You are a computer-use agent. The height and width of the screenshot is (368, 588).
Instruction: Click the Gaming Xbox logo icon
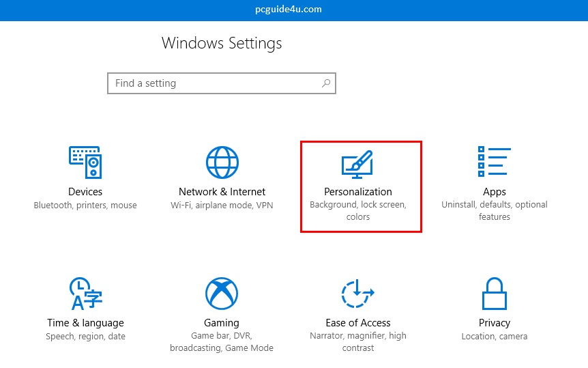pyautogui.click(x=222, y=294)
